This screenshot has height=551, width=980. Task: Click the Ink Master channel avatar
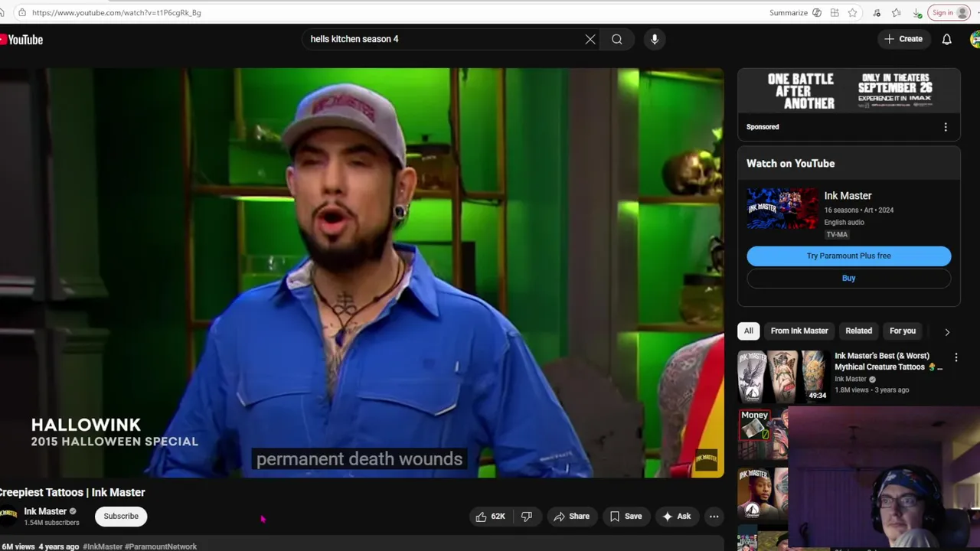(8, 516)
